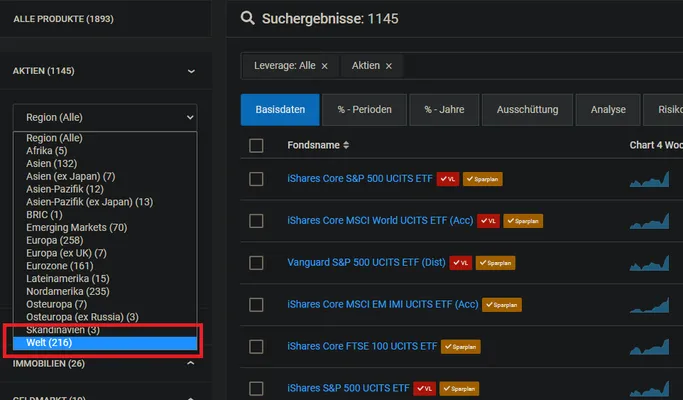Switch to the % - Perioden tab

click(364, 110)
